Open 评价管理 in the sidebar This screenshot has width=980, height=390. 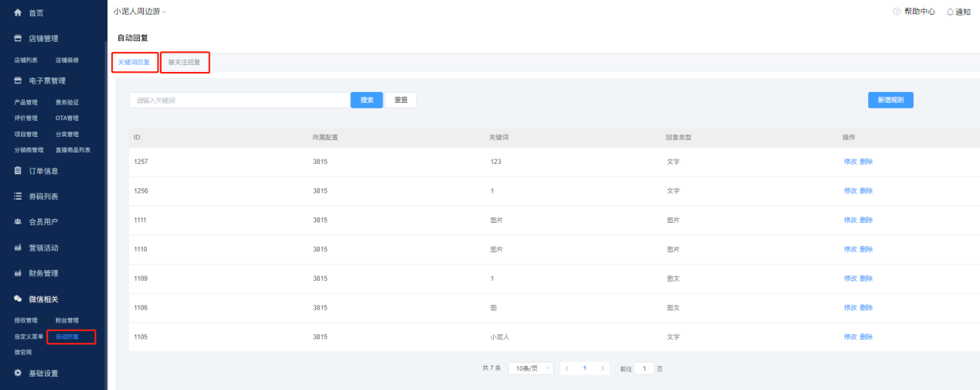[x=26, y=118]
